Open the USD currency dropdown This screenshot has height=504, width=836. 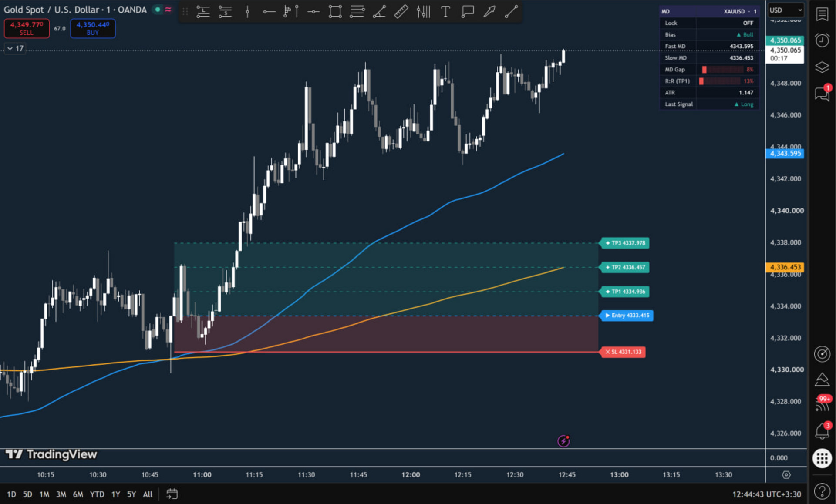785,10
